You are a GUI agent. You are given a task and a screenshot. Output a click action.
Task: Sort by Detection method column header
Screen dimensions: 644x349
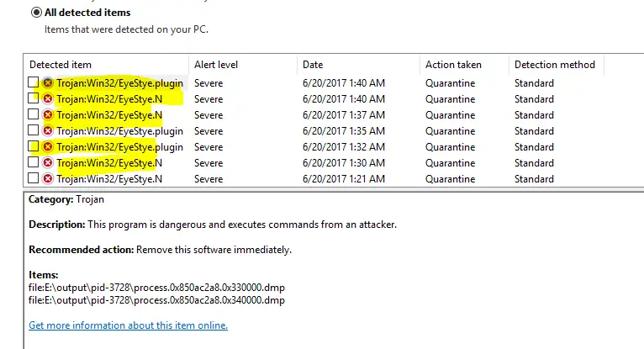555,65
